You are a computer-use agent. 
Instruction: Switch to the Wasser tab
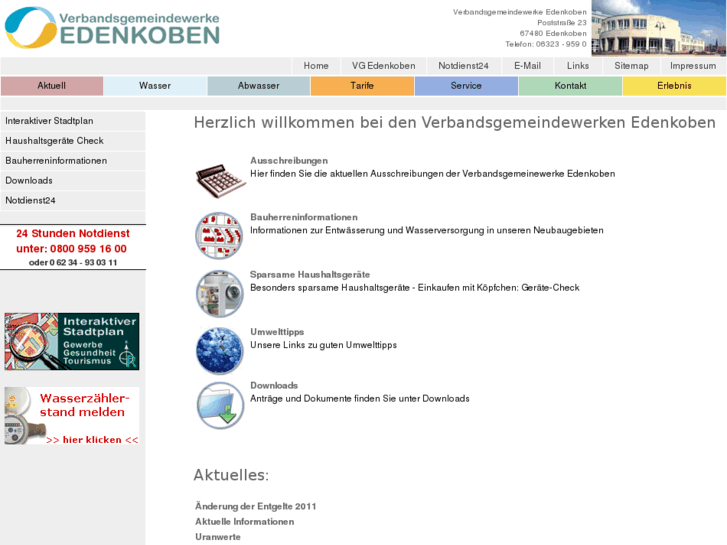[x=155, y=86]
